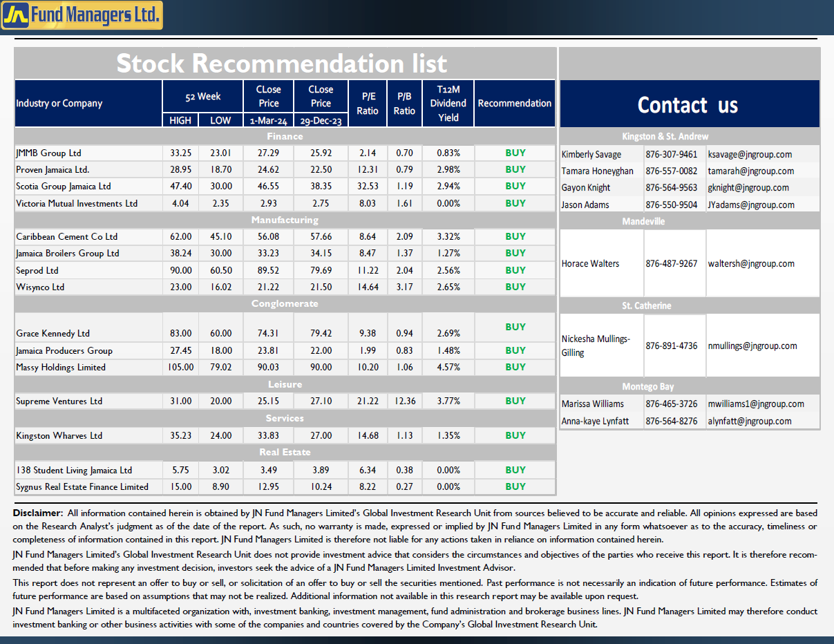Select the Proven Jamaica Ltd. company name
This screenshot has width=834, height=644.
coord(53,169)
